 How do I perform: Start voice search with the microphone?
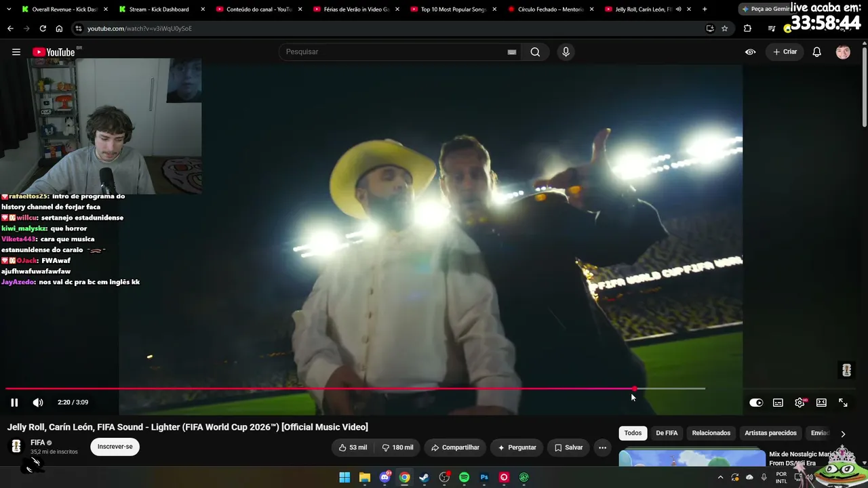click(566, 52)
